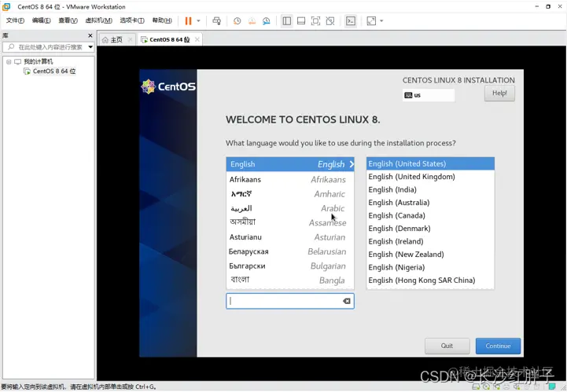
Task: Select Bangla in the language list
Action: tap(290, 280)
